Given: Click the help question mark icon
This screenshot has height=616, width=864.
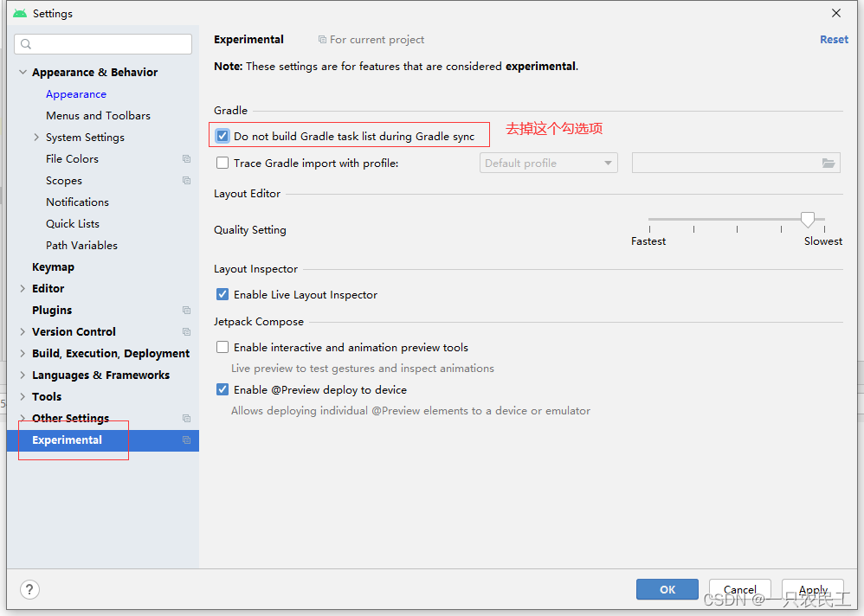Looking at the screenshot, I should click(x=29, y=589).
